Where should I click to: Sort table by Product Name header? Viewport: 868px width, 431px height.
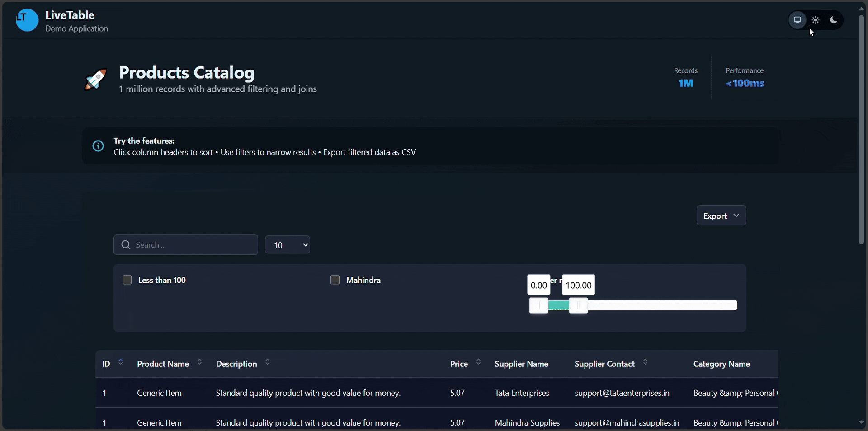click(x=163, y=364)
